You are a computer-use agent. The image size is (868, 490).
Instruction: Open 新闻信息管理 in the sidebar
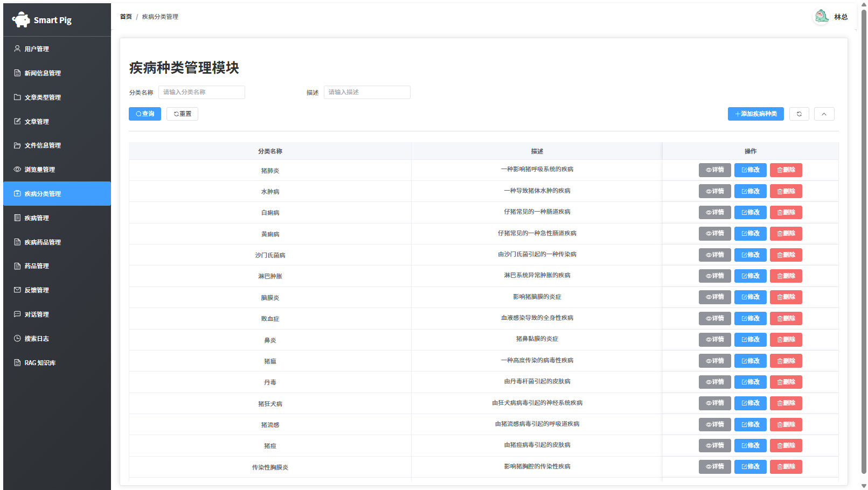point(57,73)
